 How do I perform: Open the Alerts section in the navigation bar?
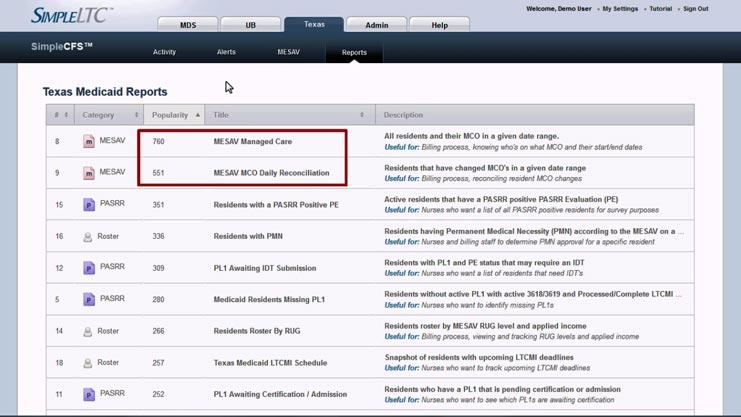click(226, 52)
